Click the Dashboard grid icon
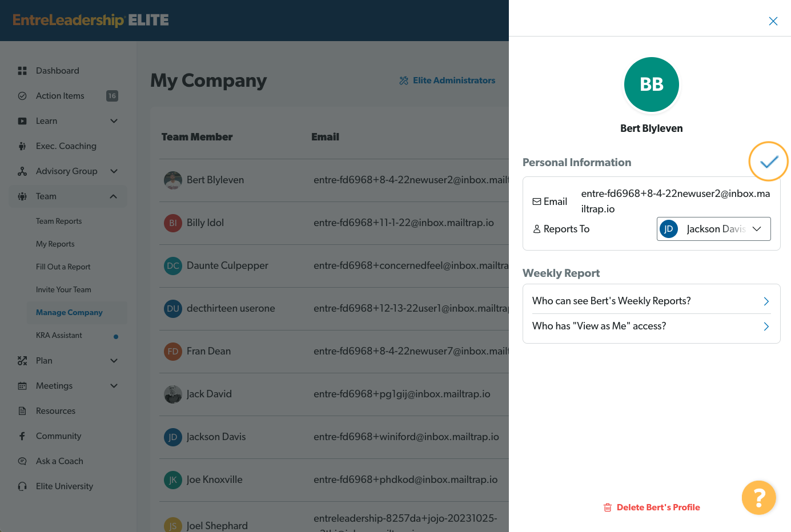The height and width of the screenshot is (532, 791). click(x=22, y=71)
